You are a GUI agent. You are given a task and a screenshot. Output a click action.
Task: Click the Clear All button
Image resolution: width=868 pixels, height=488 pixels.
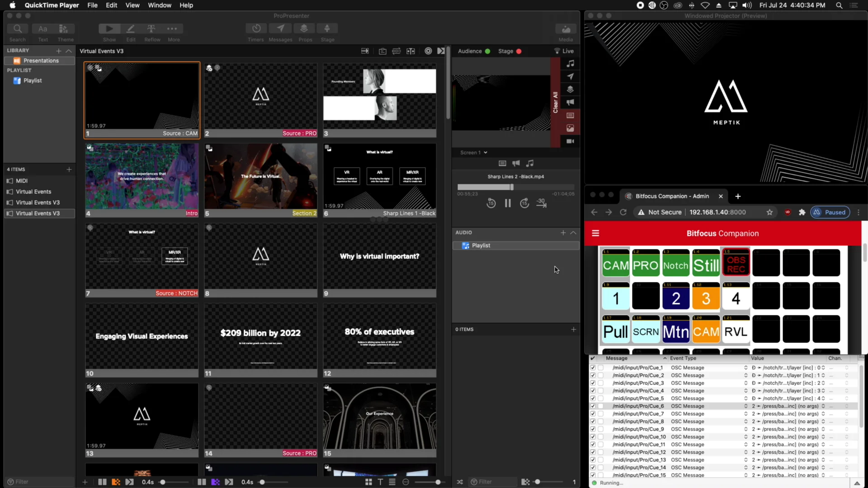(555, 102)
